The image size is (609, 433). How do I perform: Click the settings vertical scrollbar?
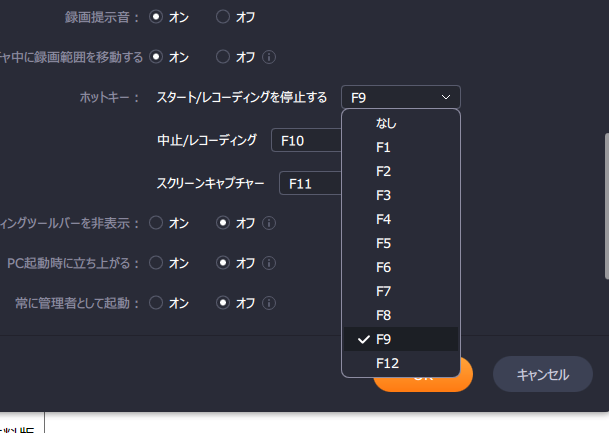607,206
